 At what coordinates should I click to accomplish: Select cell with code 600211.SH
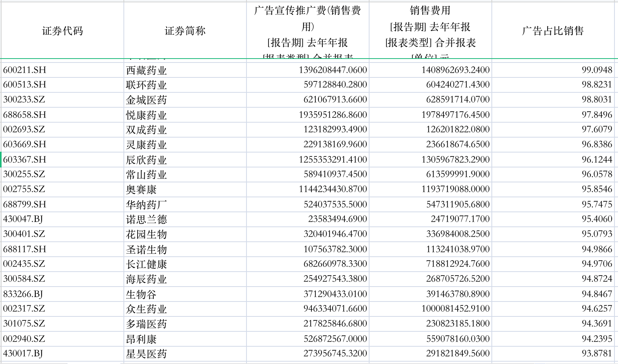click(63, 70)
